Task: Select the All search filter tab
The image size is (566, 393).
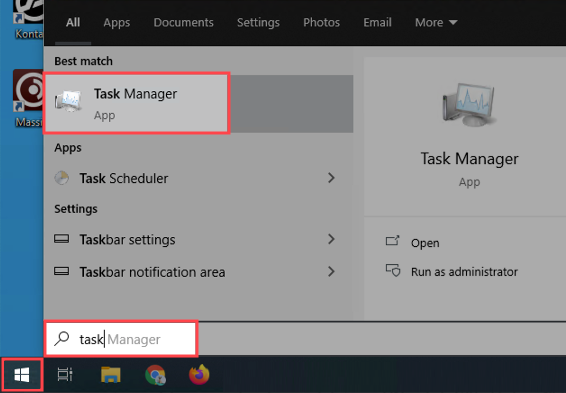Action: point(73,22)
